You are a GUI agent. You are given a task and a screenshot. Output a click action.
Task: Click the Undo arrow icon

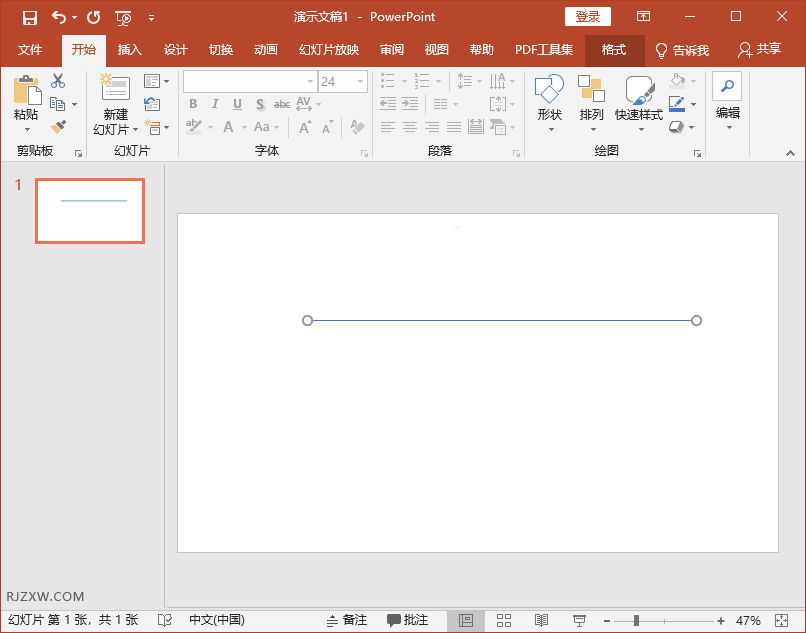(59, 17)
